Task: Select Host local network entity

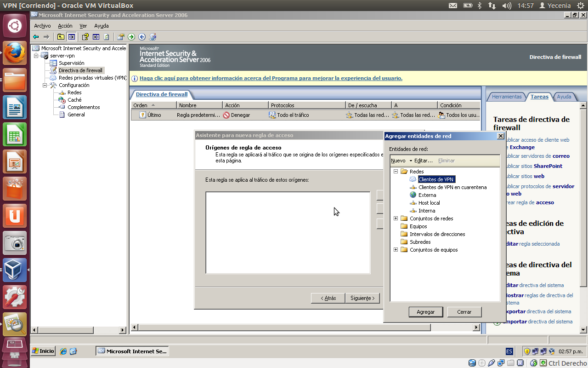Action: pos(429,203)
